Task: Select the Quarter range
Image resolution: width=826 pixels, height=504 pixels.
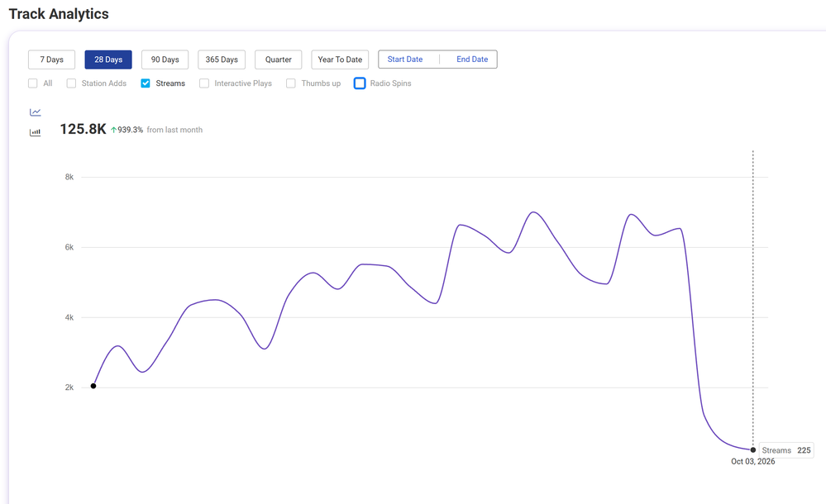Action: point(278,59)
